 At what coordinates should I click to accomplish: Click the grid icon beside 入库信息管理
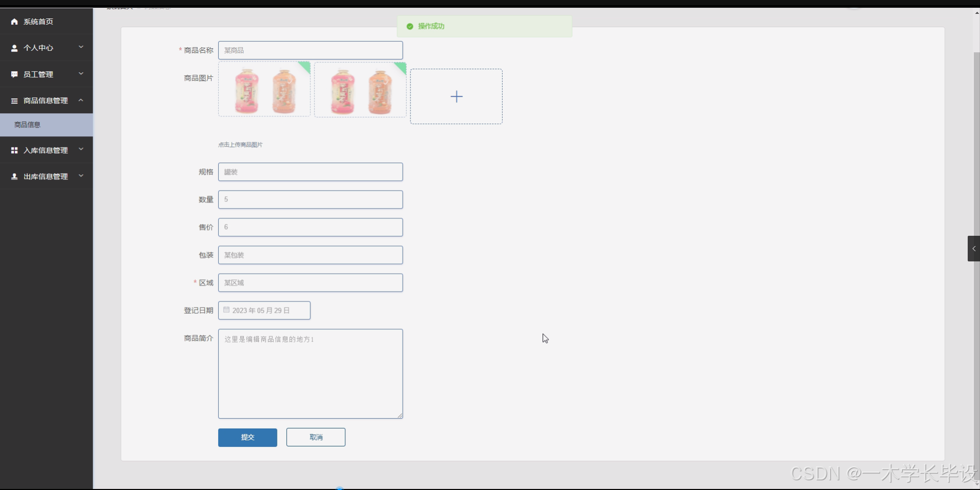pyautogui.click(x=14, y=150)
